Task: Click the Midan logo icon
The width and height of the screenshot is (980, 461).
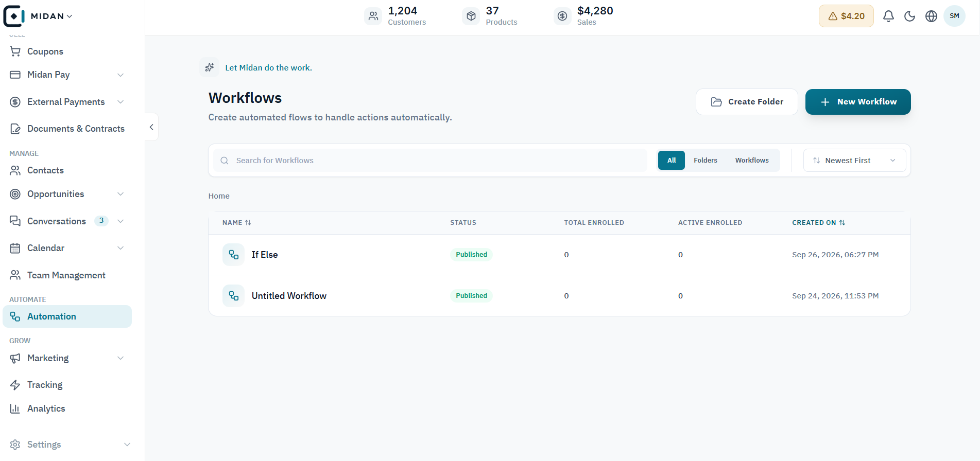Action: 14,16
